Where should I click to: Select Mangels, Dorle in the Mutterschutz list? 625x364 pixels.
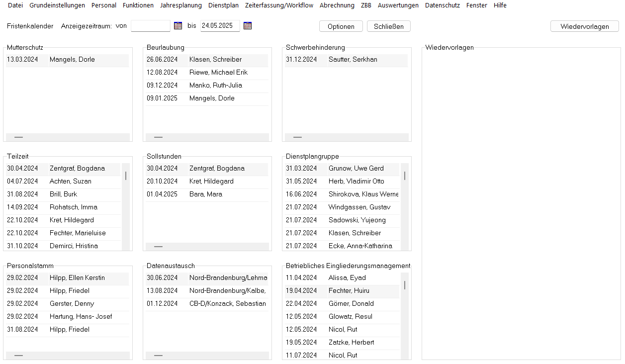(x=72, y=60)
